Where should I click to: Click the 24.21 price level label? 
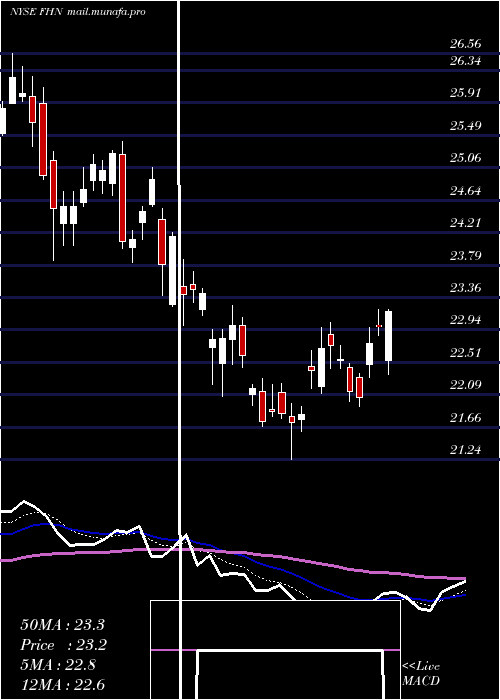(x=466, y=222)
